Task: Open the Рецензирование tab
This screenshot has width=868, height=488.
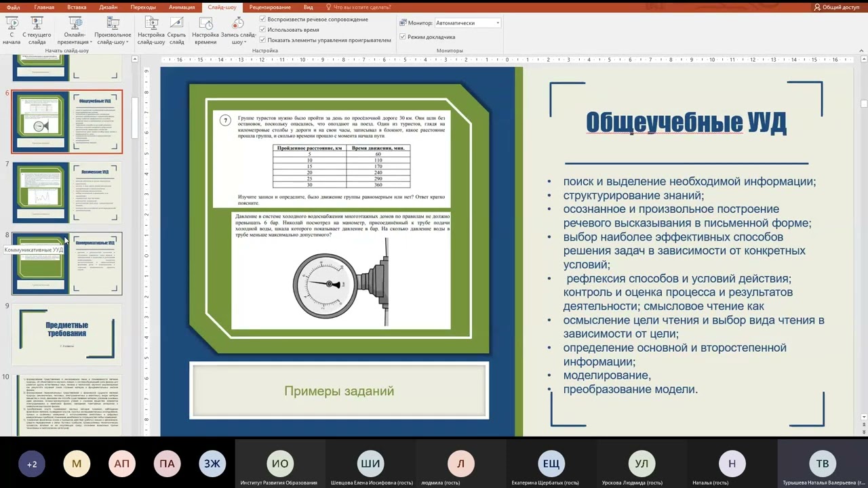Action: [x=270, y=7]
